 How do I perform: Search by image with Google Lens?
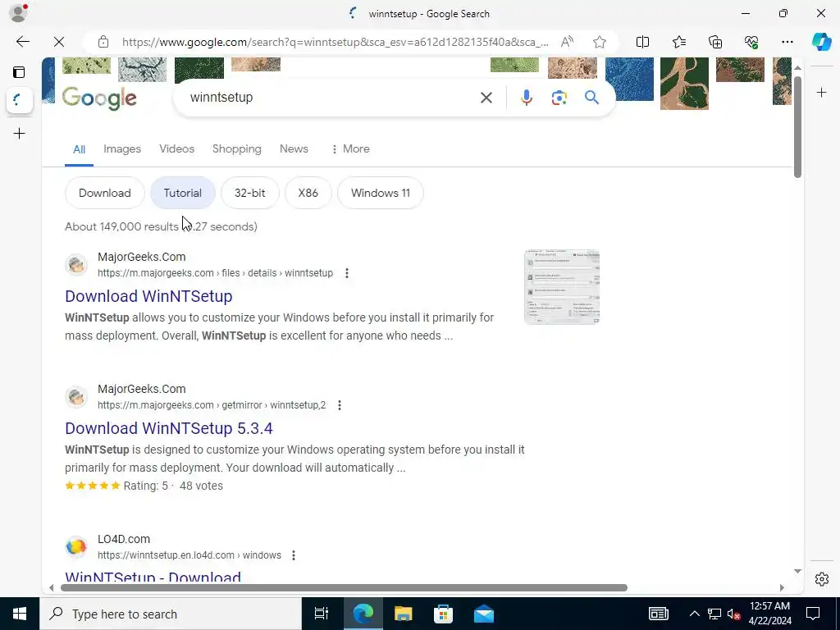[559, 98]
